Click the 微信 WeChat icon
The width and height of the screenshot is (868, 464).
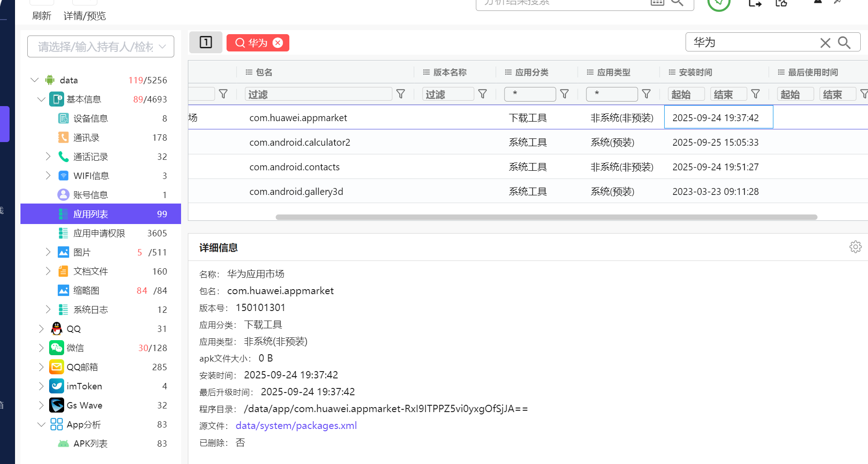(x=56, y=348)
